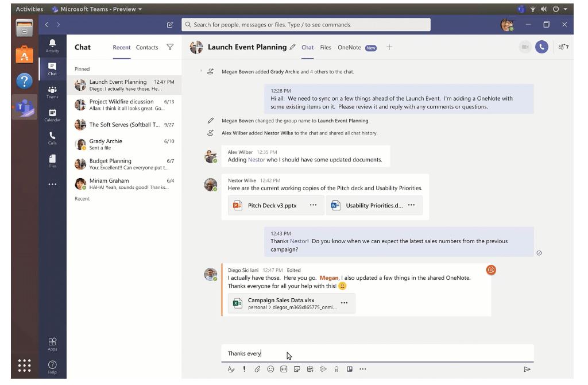Go forward with the right arrow
Image resolution: width=588 pixels, height=385 pixels.
(x=58, y=25)
